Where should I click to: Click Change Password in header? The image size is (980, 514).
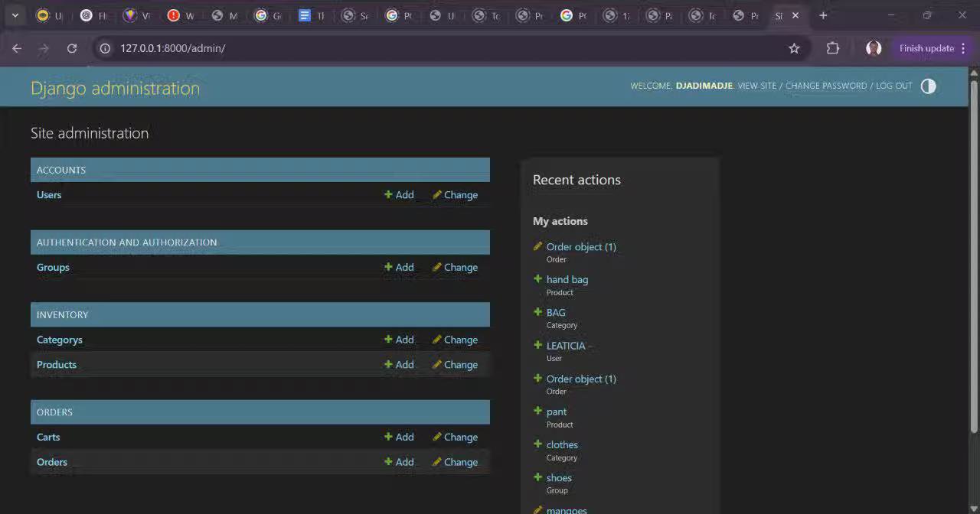[x=826, y=86]
